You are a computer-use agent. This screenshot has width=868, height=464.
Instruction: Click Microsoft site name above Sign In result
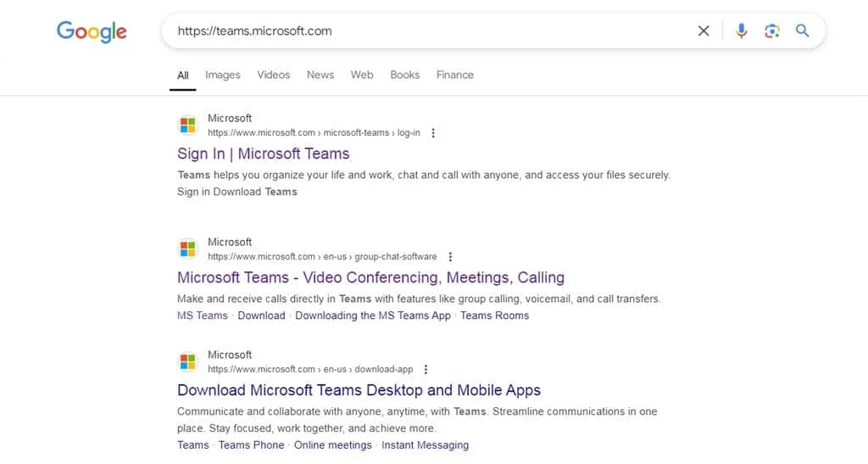coord(230,119)
